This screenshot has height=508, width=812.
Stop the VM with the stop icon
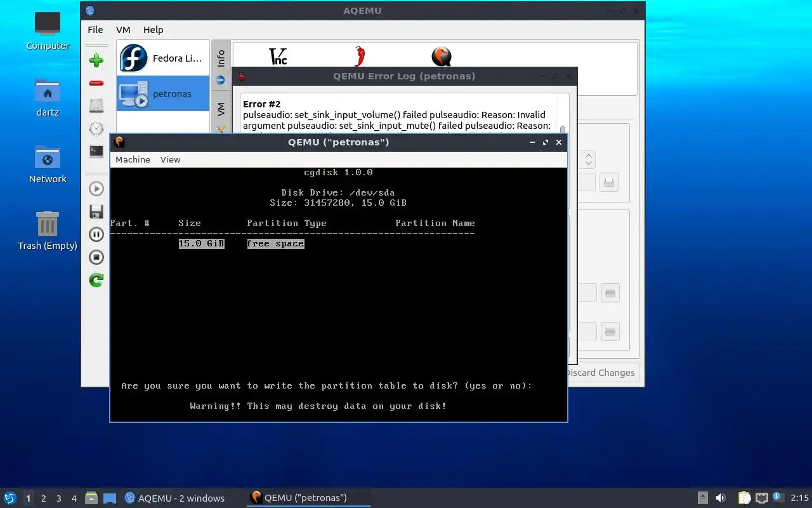click(96, 257)
